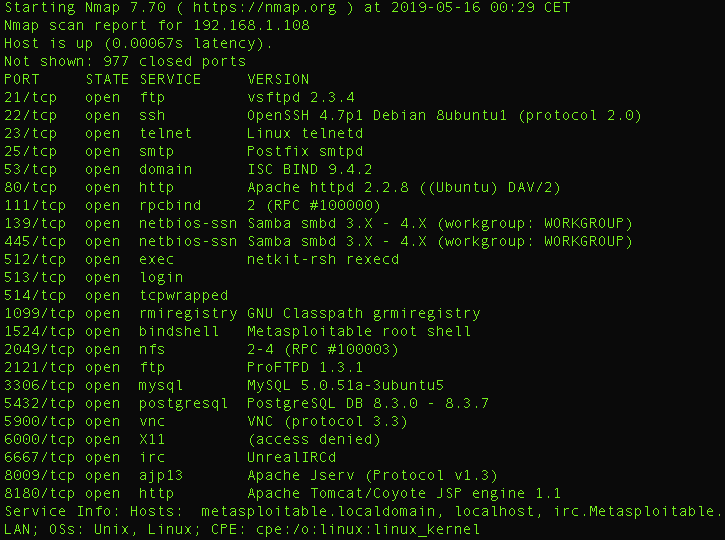This screenshot has height=540, width=725.
Task: Click the 21/tcp port entry
Action: click(x=31, y=98)
